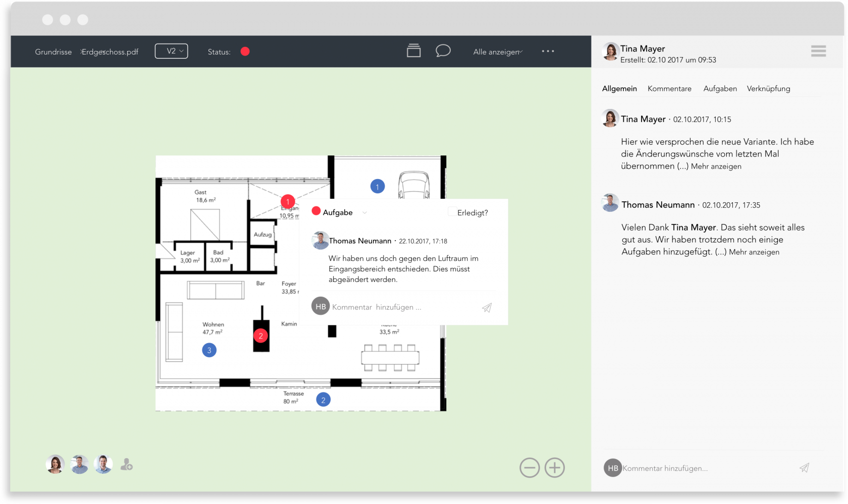Viewport: 848px width, 504px height.
Task: Click the HB avatar in side panel
Action: [613, 468]
